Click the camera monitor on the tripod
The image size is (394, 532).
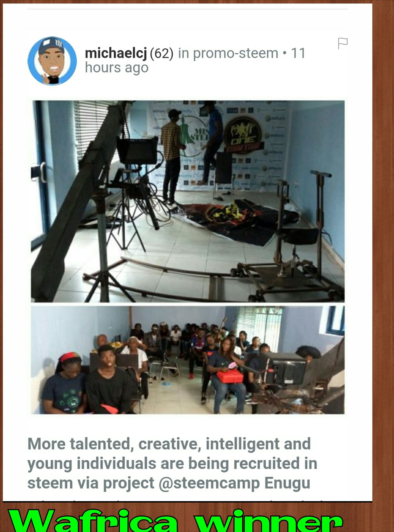[x=137, y=150]
